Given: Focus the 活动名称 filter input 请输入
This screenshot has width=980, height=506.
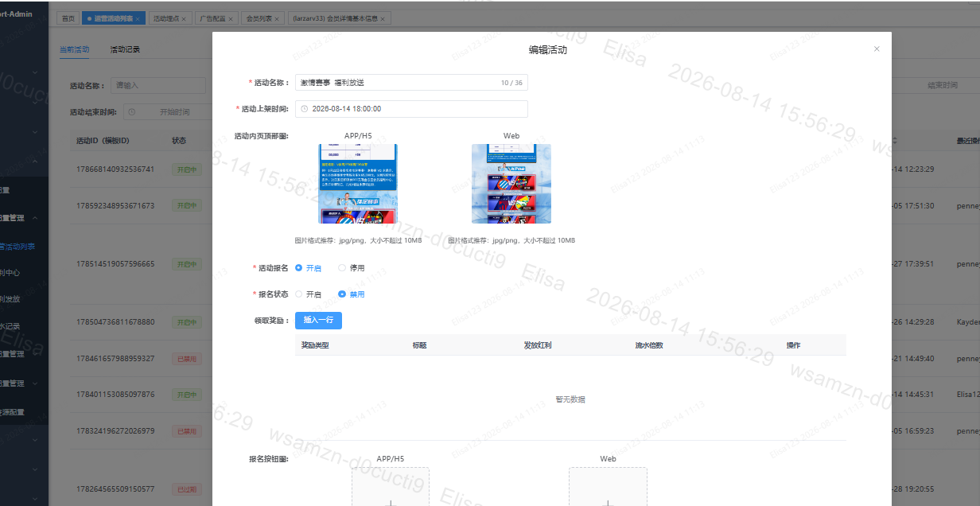Looking at the screenshot, I should tap(158, 85).
